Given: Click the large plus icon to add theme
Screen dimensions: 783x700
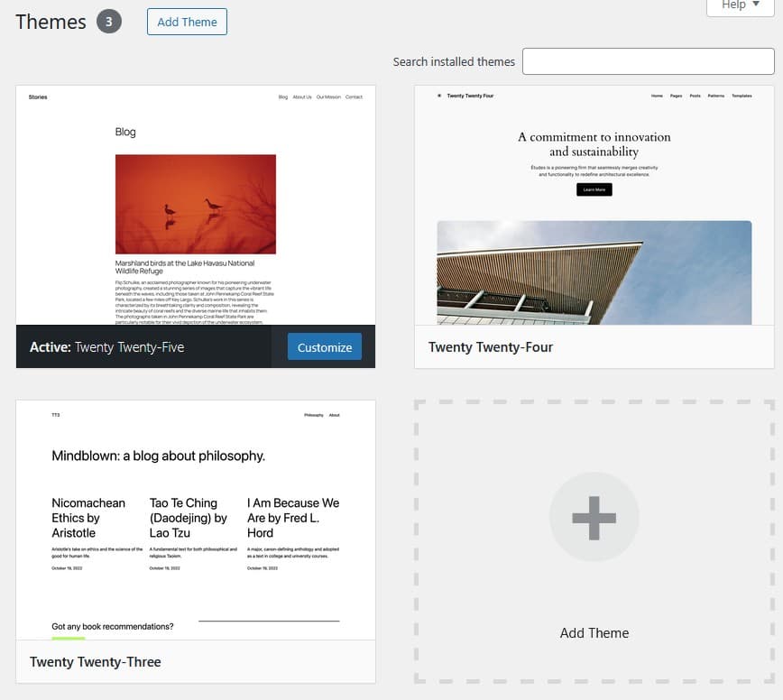Looking at the screenshot, I should 594,518.
